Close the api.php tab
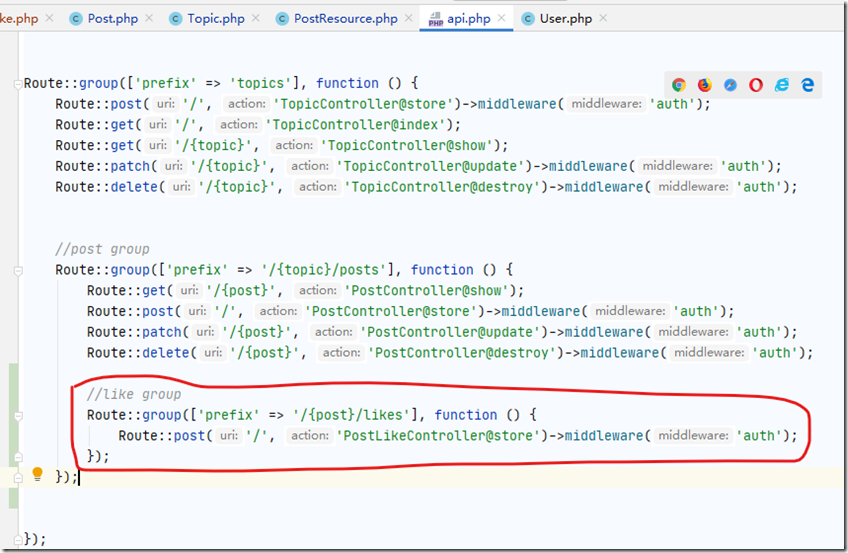 pos(501,18)
